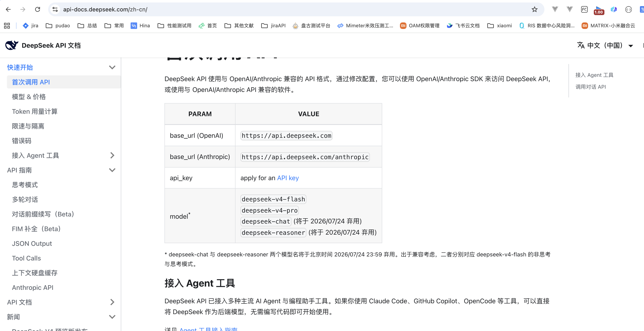Open the 首页 bookmark
The height and width of the screenshot is (331, 644).
click(x=208, y=25)
